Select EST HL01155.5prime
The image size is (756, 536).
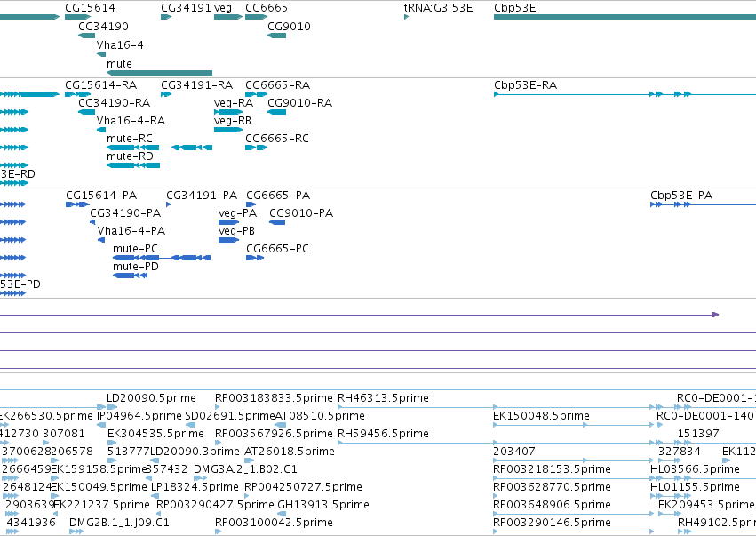(695, 487)
